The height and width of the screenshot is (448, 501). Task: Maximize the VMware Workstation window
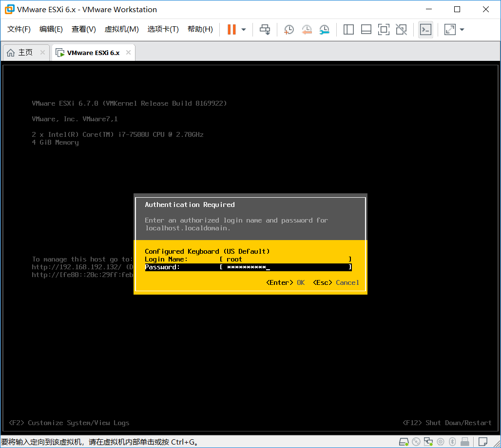coord(457,9)
